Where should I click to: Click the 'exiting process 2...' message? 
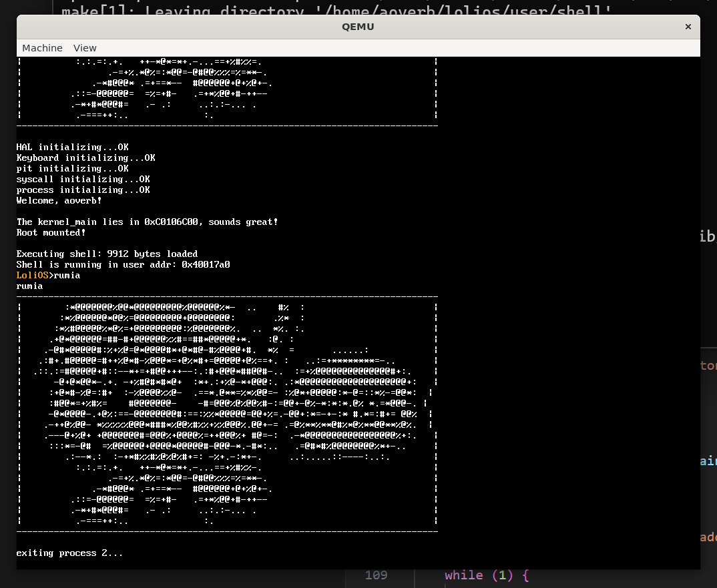(69, 553)
